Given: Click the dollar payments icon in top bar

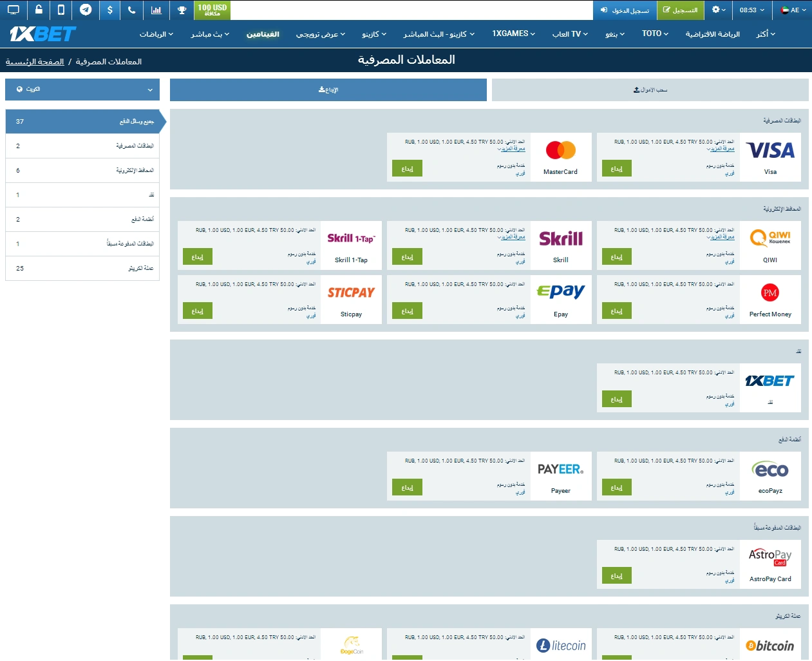Looking at the screenshot, I should click(109, 10).
